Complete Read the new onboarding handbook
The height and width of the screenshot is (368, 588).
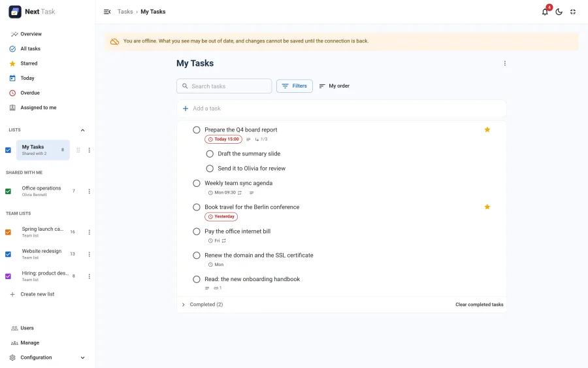coord(197,279)
